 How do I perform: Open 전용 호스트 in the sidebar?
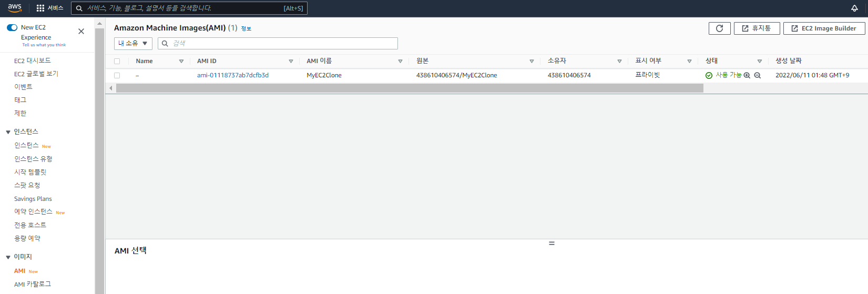(30, 225)
